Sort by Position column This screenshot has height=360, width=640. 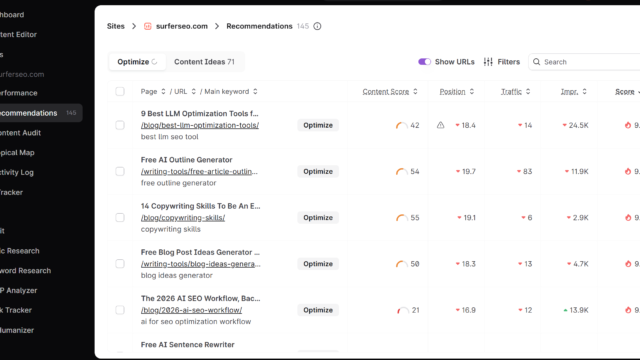coord(457,91)
